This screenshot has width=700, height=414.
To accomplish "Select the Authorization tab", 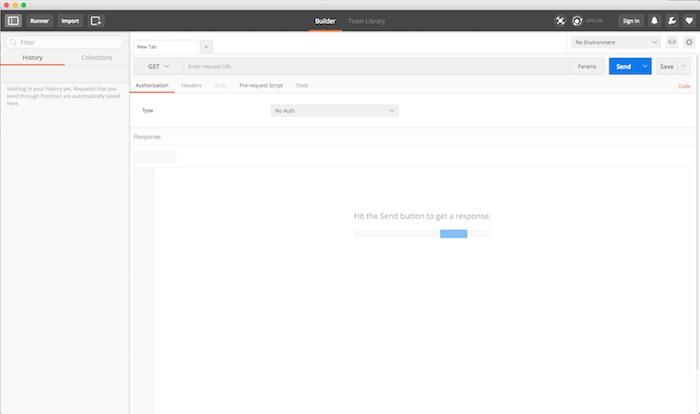I will coord(152,85).
